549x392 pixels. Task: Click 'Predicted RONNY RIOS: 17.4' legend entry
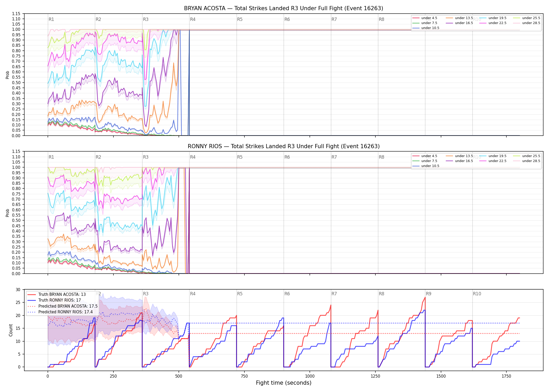pyautogui.click(x=60, y=312)
